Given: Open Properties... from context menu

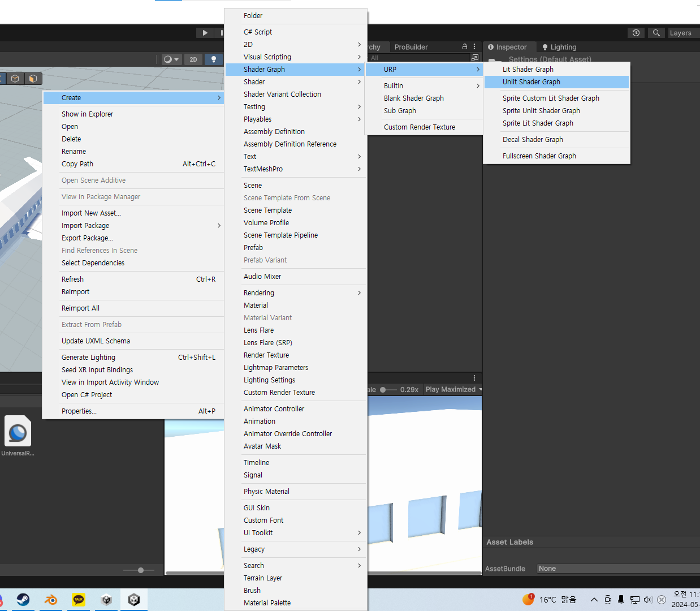Looking at the screenshot, I should [x=133, y=411].
